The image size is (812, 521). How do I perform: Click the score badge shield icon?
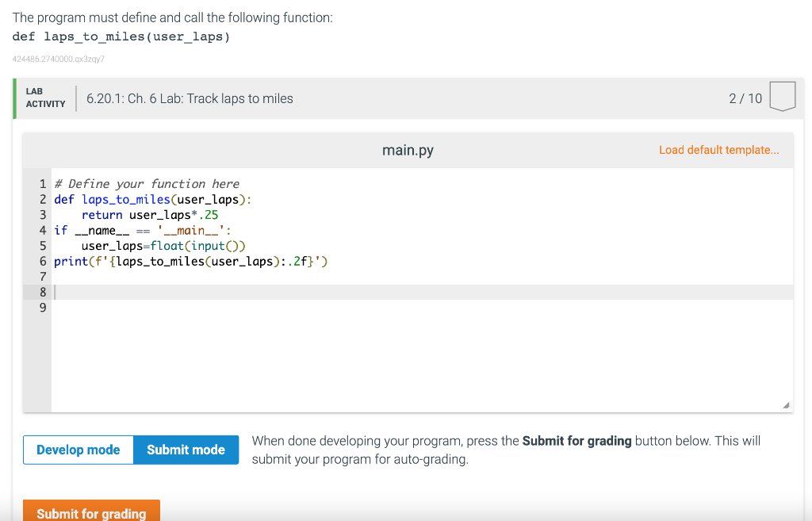tap(782, 96)
